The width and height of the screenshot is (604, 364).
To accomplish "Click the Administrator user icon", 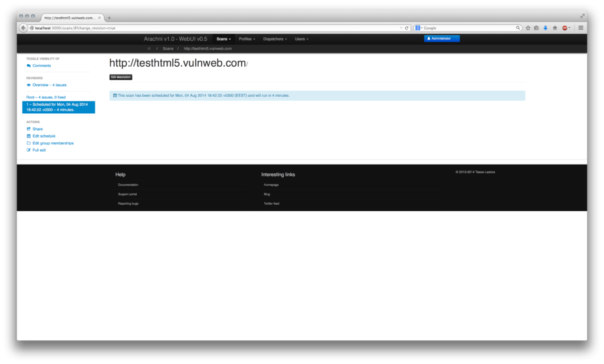I will coord(429,38).
